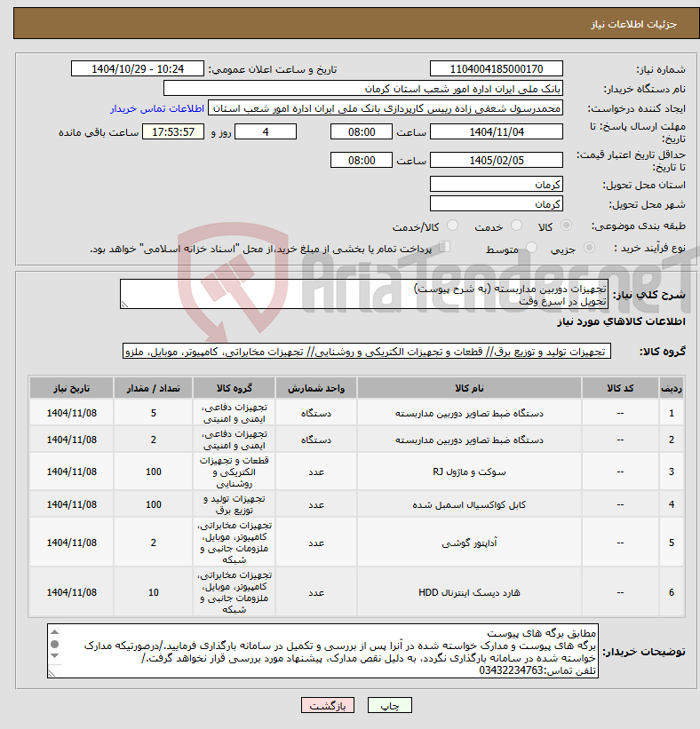Click the price validity time 08:00 field
The width and height of the screenshot is (700, 729).
coord(362,161)
